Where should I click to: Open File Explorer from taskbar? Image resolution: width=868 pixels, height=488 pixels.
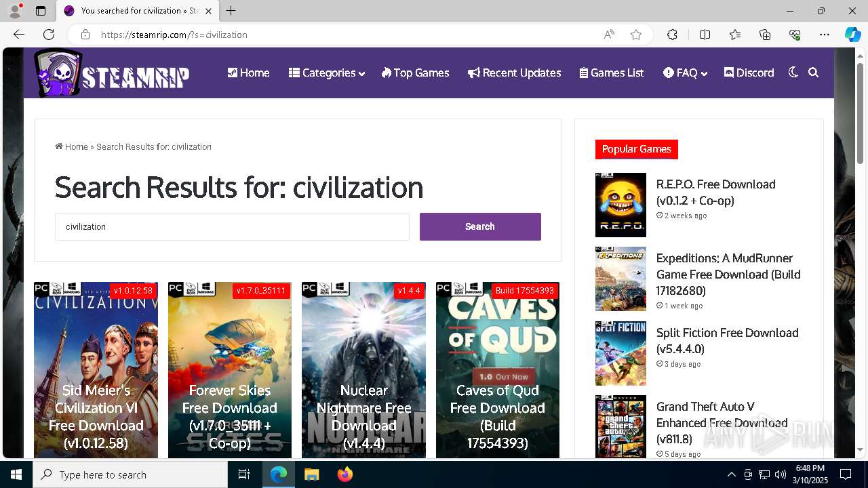pos(311,474)
